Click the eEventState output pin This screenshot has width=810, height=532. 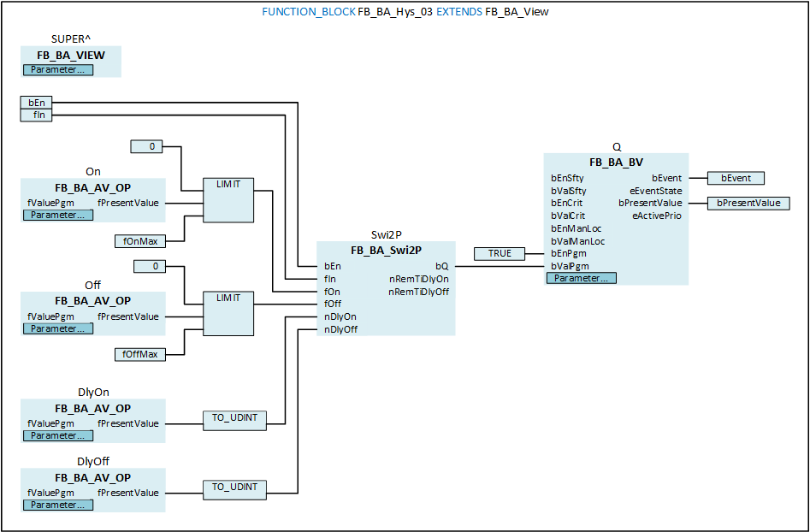(x=655, y=191)
